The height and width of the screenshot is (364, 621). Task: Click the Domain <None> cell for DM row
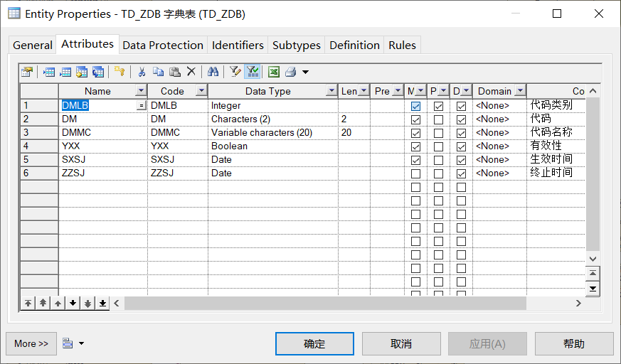(499, 119)
